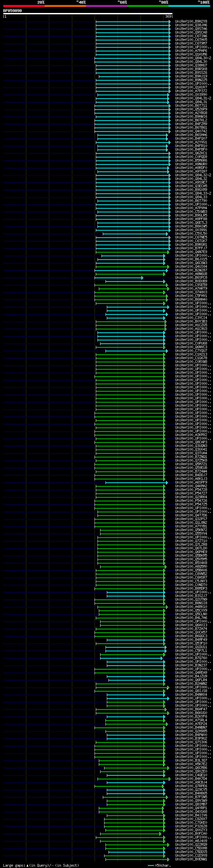Select hit UniRef100_A7EP24
This screenshot has height=868, width=213.
tap(191, 724)
